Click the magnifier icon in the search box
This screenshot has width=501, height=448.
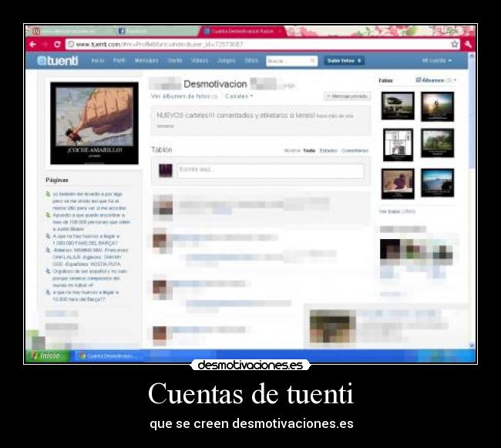pos(313,60)
